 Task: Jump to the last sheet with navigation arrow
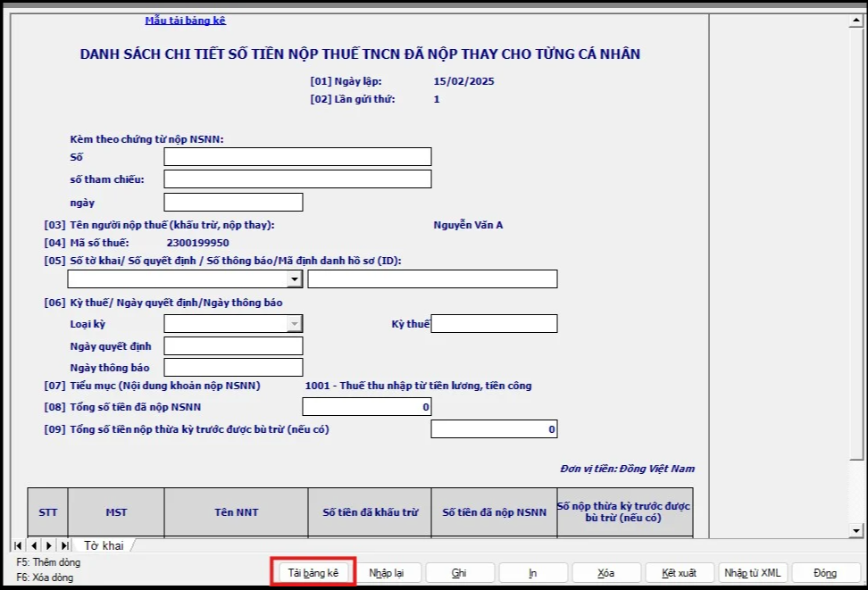coord(64,544)
